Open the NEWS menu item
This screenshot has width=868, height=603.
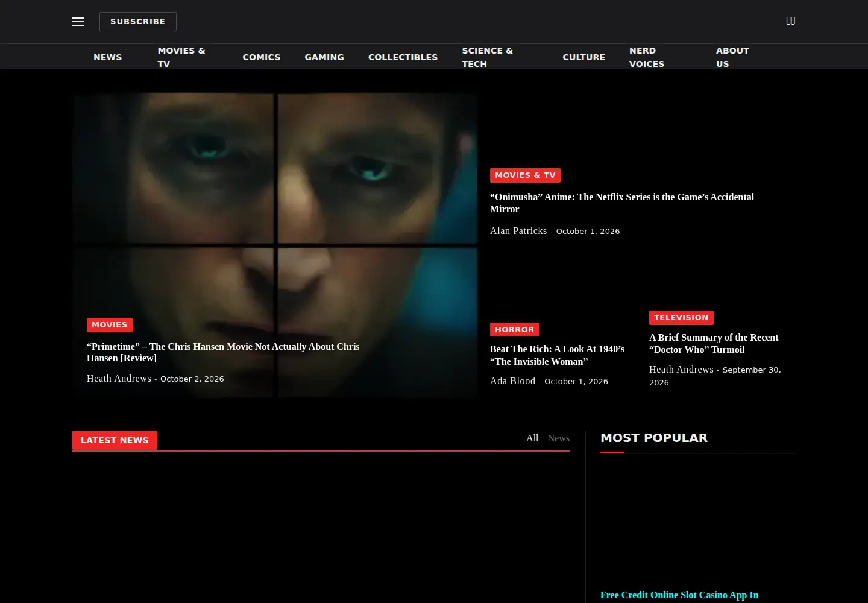tap(108, 57)
